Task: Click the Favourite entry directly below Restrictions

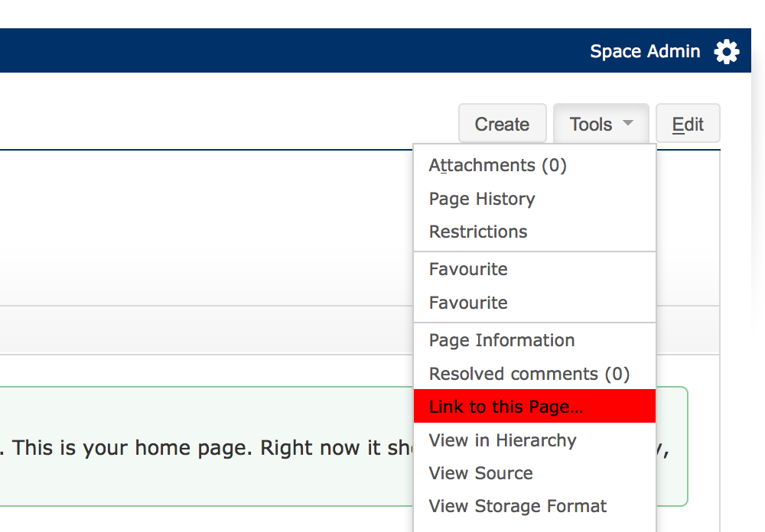Action: click(x=468, y=269)
